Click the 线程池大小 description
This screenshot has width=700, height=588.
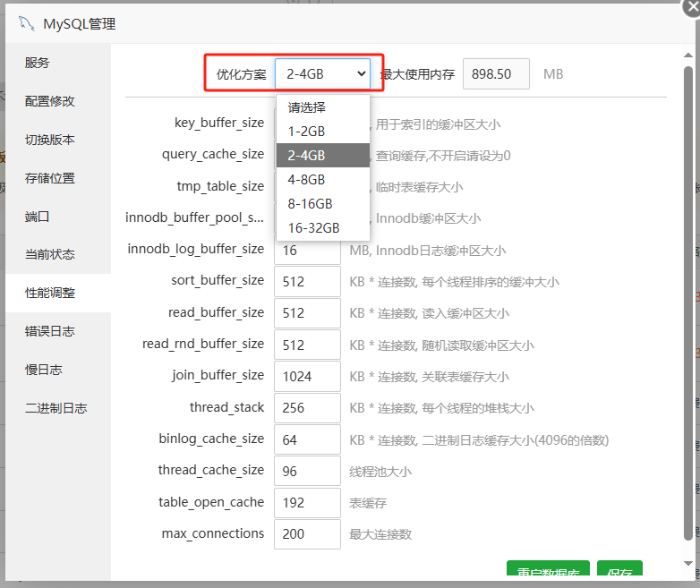point(380,472)
